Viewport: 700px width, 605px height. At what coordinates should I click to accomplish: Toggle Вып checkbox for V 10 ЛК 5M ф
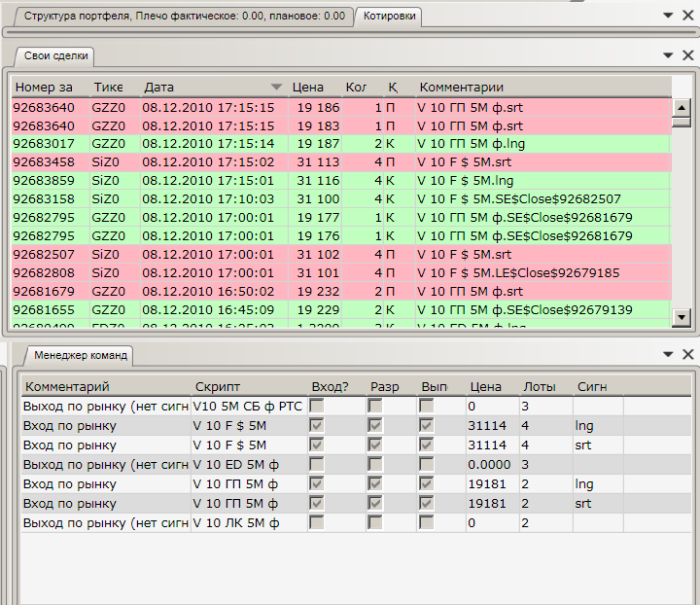tap(426, 523)
